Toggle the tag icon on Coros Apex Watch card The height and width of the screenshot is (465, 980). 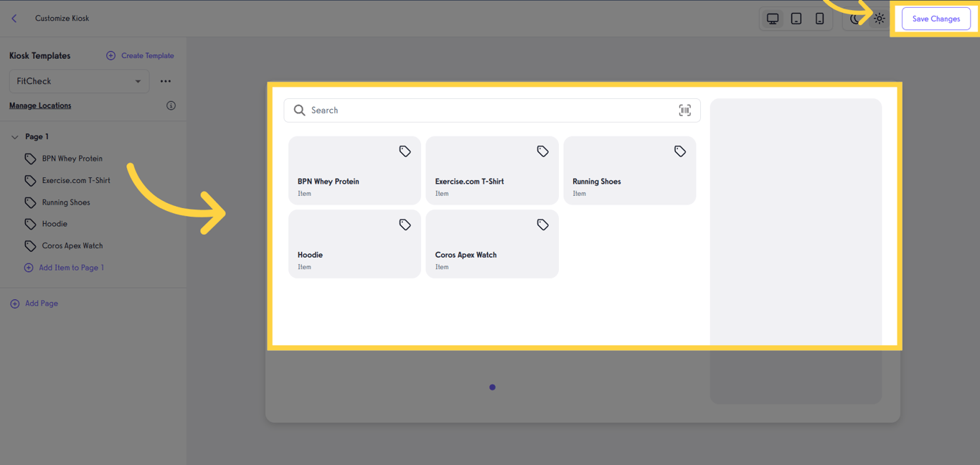click(x=542, y=225)
